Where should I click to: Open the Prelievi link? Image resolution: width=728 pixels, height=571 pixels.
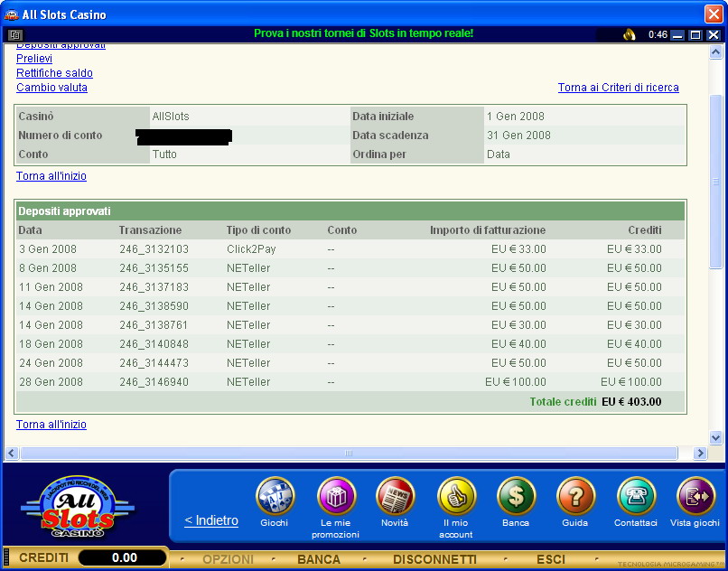(x=34, y=59)
